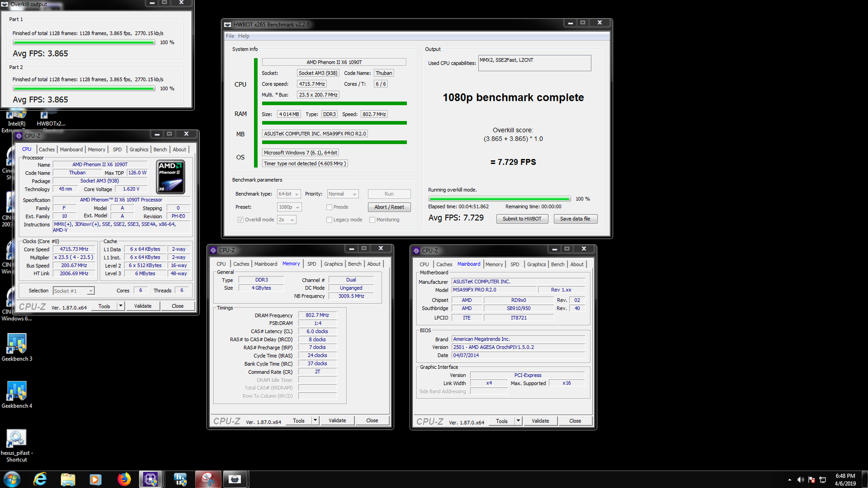Open Bench tab in the CPU window
The image size is (868, 488).
click(160, 150)
